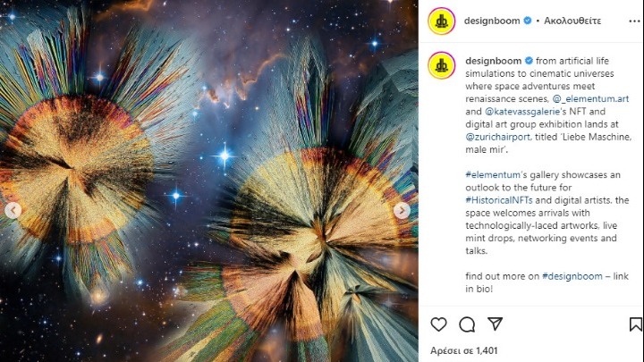Open the #HistoricalNFTs hashtag
Screen dimensions: 644x362
(x=499, y=200)
